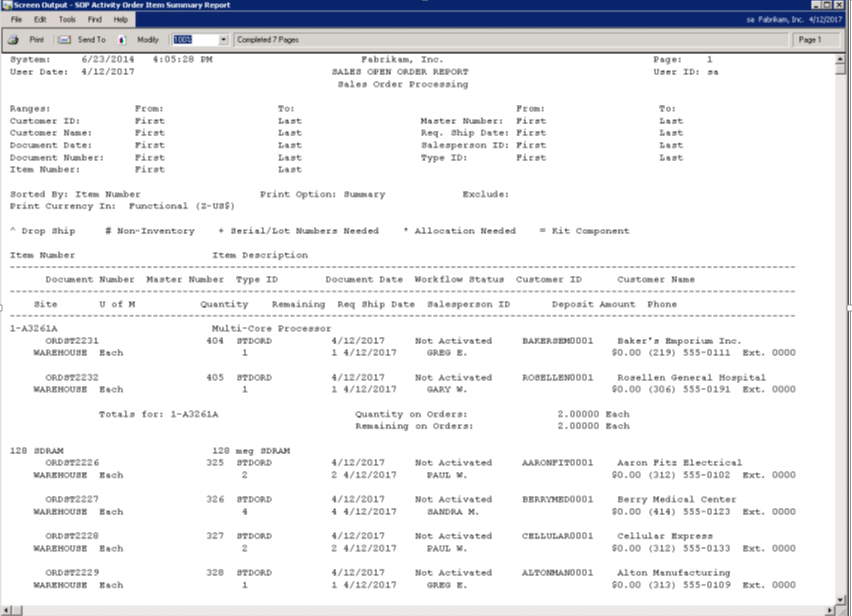The image size is (852, 616).
Task: Maximize the Screen Output window
Action: 829,5
